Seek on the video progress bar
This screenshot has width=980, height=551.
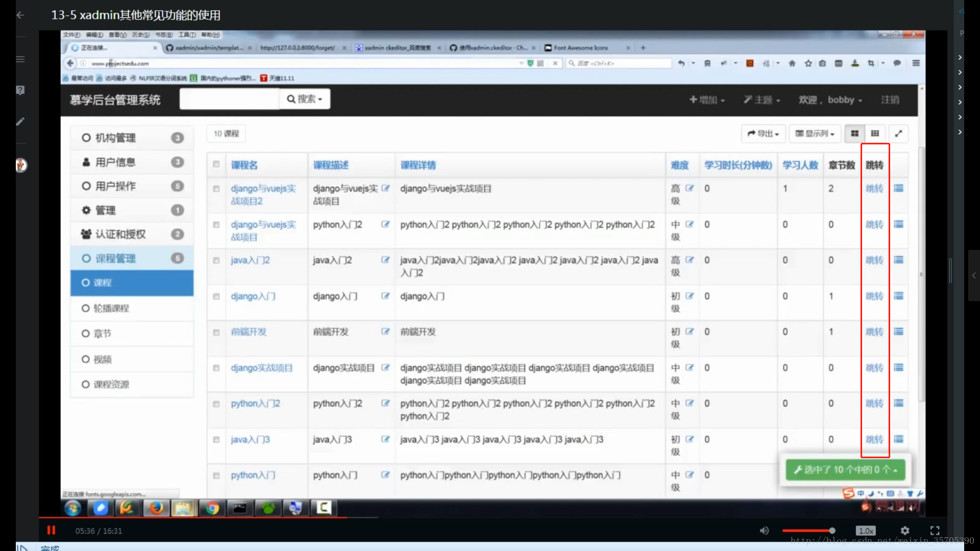point(493,517)
